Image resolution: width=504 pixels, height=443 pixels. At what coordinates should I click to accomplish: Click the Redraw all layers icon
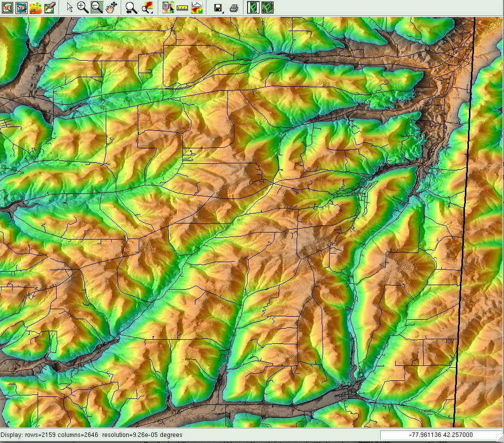21,8
